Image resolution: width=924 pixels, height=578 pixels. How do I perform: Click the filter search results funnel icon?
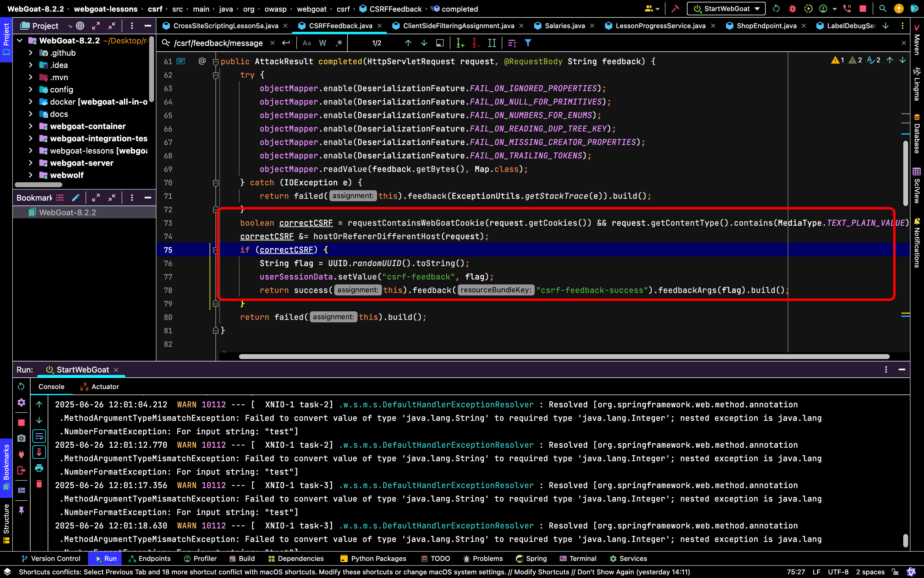(528, 43)
